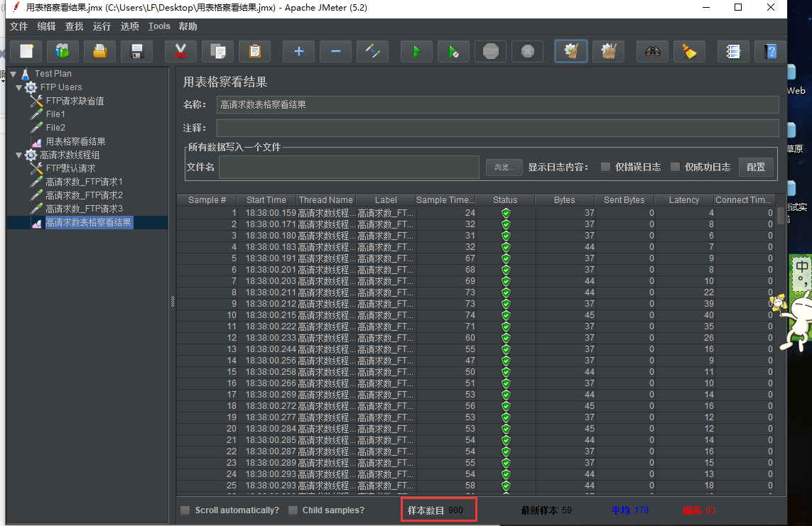Select the File1 sampler

tap(55, 114)
